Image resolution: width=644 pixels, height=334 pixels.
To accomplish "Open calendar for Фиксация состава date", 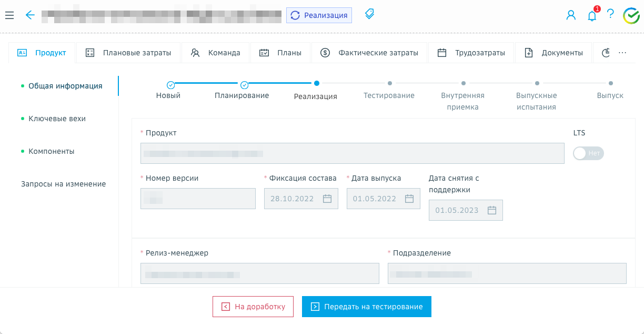I will (x=327, y=199).
